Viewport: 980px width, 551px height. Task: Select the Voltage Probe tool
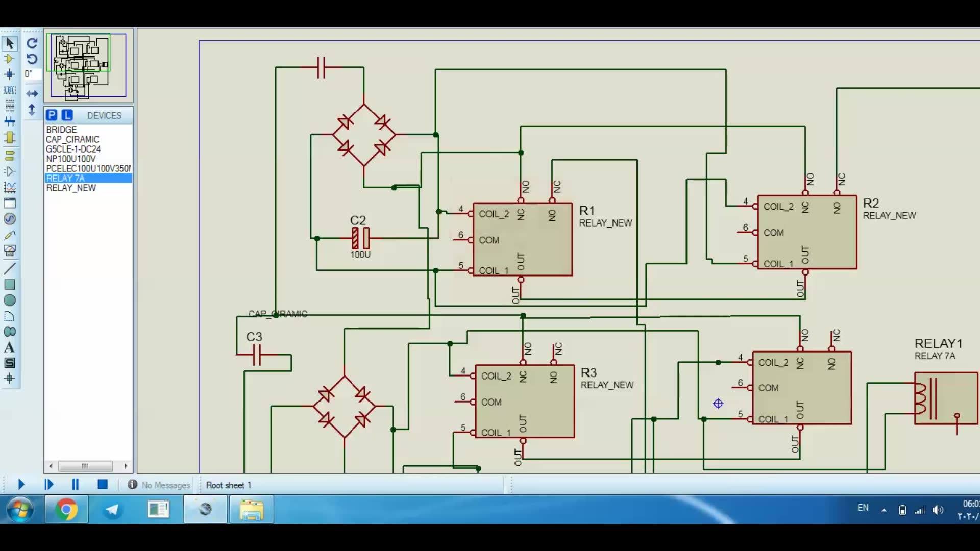9,235
